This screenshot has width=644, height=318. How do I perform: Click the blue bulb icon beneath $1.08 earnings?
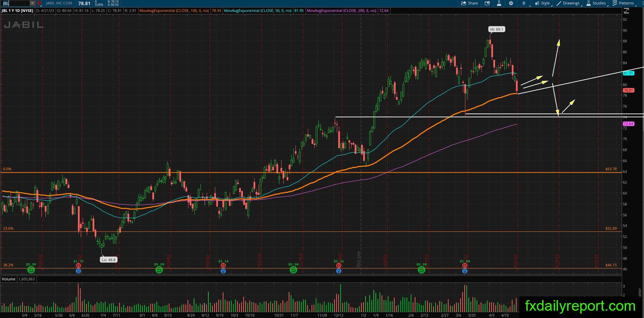tap(465, 271)
